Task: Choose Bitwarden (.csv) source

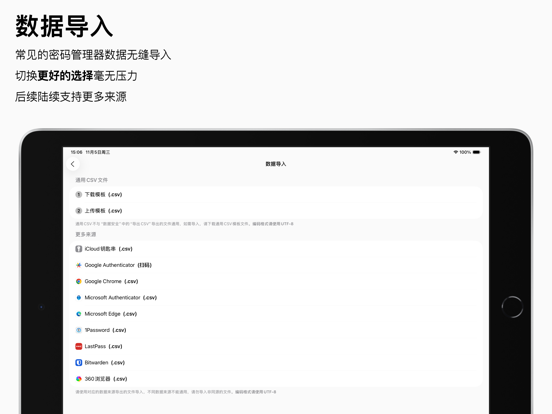Action: click(x=276, y=363)
